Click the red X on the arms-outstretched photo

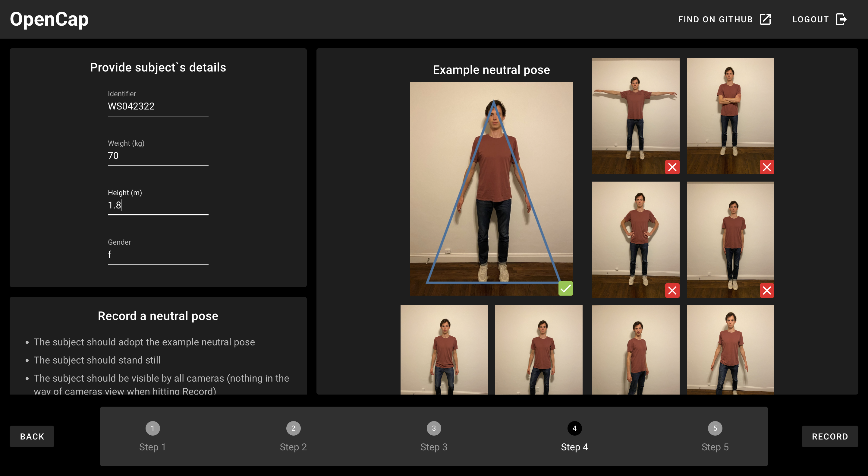(x=672, y=167)
